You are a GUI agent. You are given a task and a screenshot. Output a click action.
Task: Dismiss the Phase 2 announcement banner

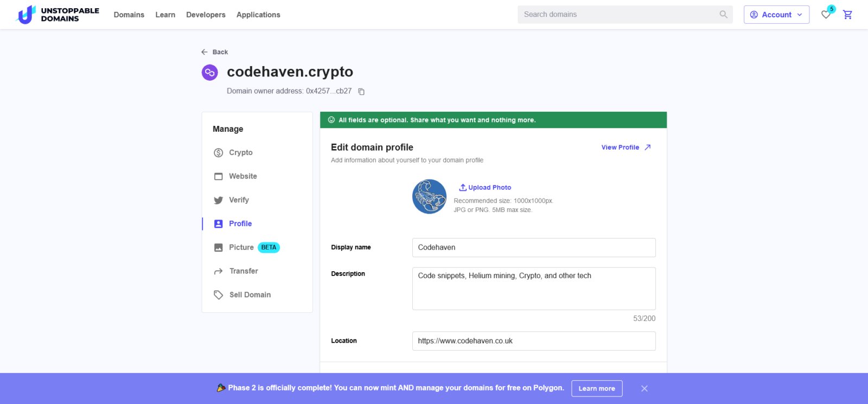pos(644,388)
